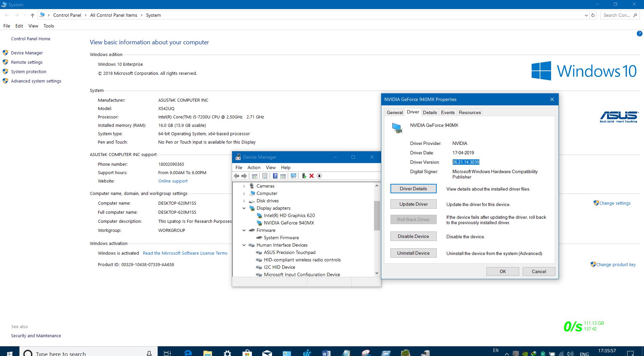Open the Windows Start button

(x=9, y=353)
